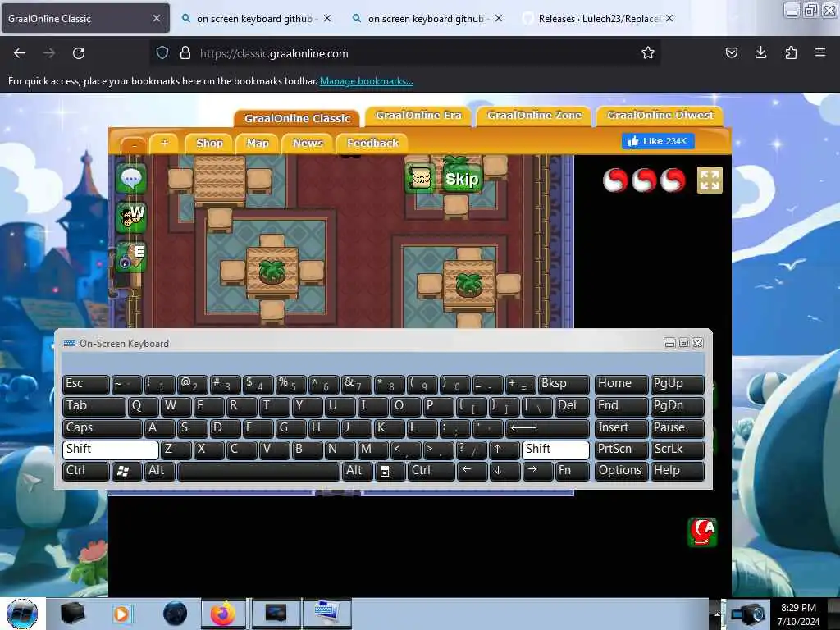
Task: Open the News menu
Action: [308, 143]
